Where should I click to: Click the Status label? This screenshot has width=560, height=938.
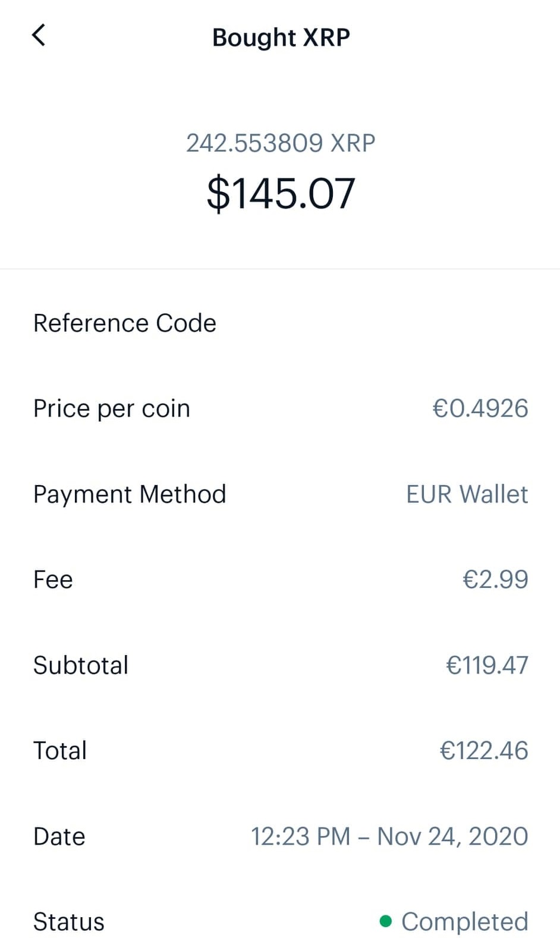click(69, 923)
